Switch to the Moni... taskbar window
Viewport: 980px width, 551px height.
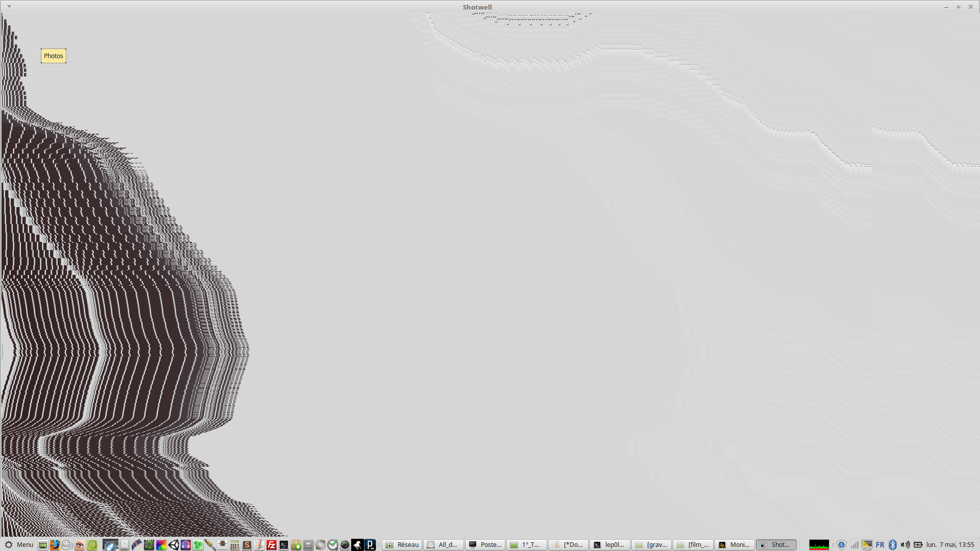(734, 545)
